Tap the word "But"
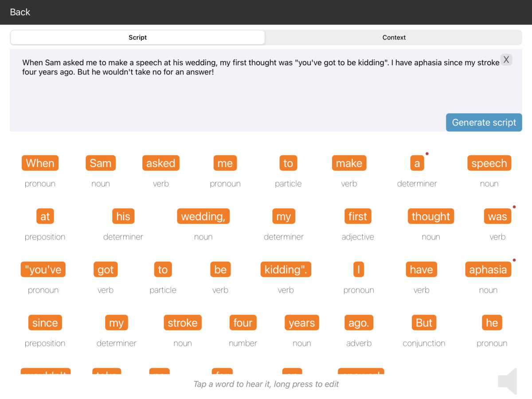This screenshot has width=532, height=399. [x=424, y=323]
